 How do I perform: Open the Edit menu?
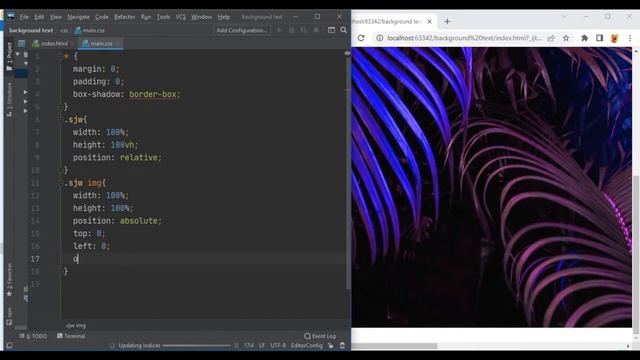(39, 17)
